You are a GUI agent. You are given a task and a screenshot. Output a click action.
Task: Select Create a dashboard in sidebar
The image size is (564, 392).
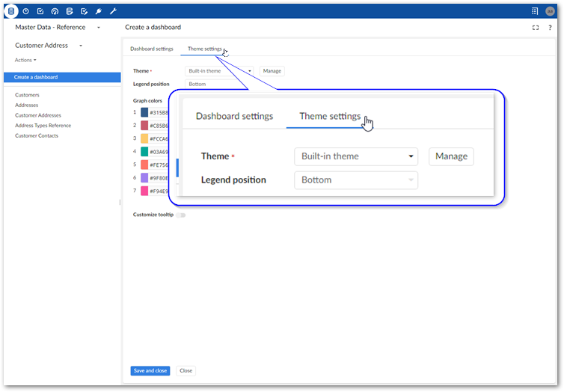pyautogui.click(x=62, y=77)
